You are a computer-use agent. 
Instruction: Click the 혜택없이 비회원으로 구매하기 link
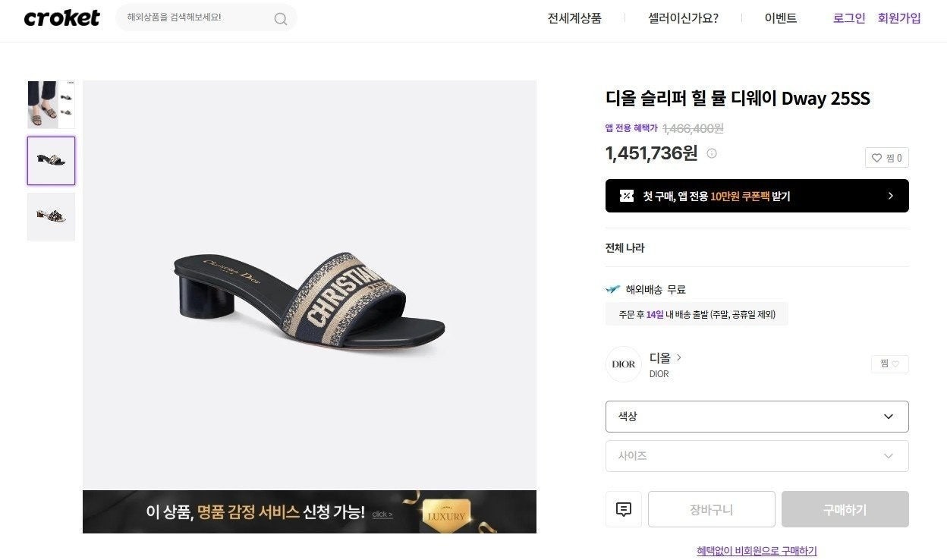pyautogui.click(x=757, y=551)
